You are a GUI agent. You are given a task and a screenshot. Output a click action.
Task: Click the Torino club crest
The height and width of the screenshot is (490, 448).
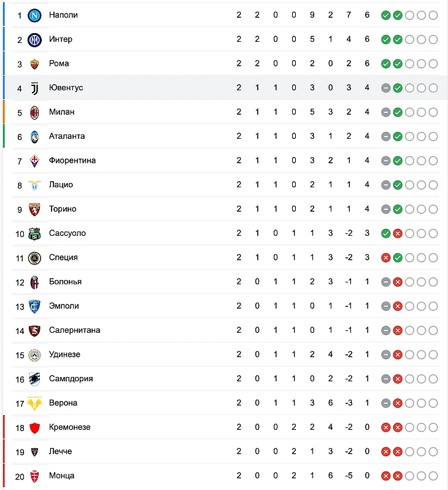[34, 209]
